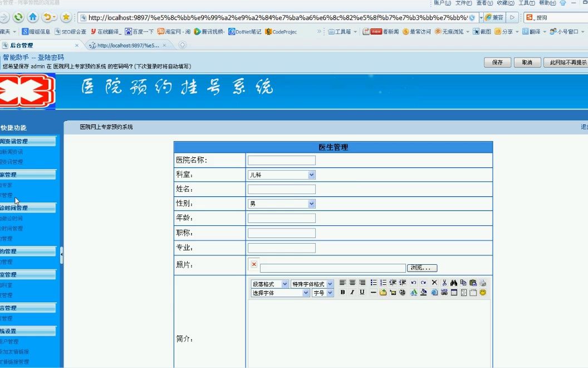Screen dimensions: 588x368
Task: Open the 工具(T) menu
Action: pos(527,3)
